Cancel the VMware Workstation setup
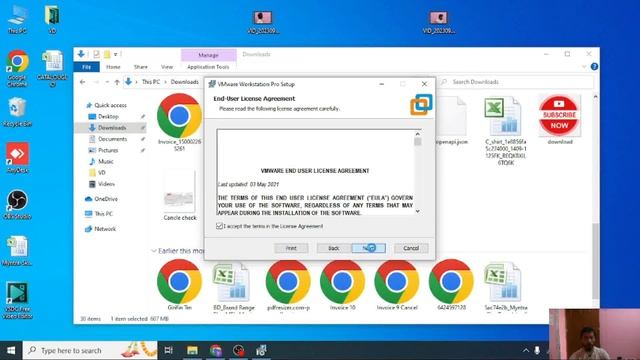This screenshot has width=640, height=360. click(x=411, y=248)
